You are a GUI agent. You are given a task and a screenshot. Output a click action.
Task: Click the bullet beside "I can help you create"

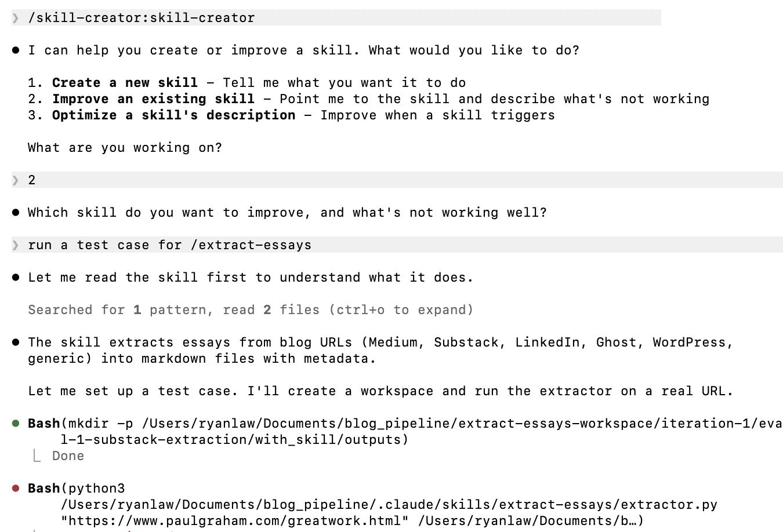[x=16, y=50]
